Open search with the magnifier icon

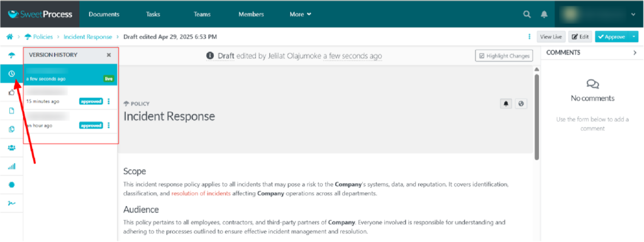(x=527, y=14)
